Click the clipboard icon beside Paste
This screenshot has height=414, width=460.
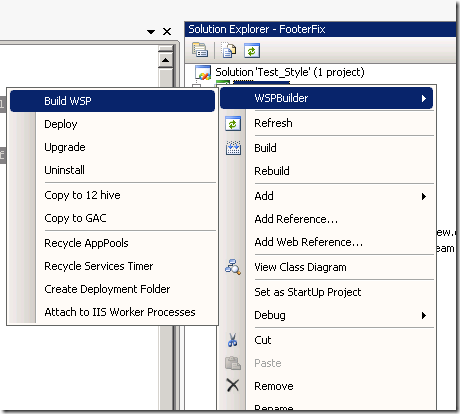tap(233, 363)
